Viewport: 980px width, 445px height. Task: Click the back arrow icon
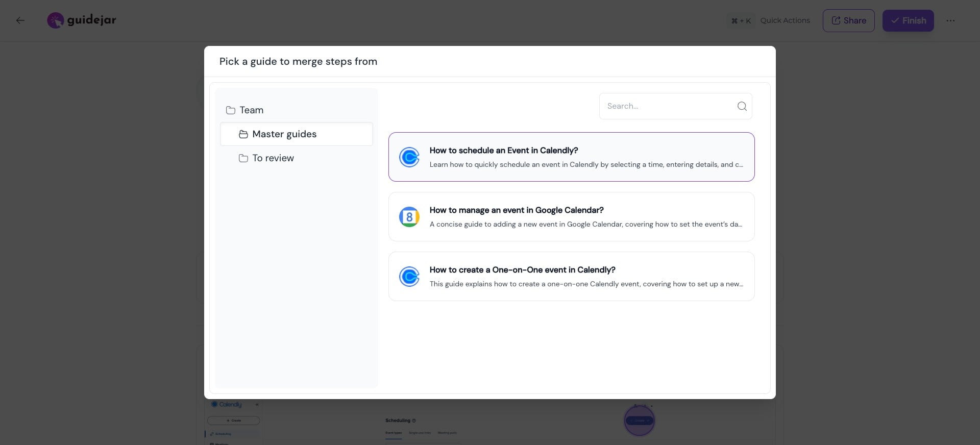click(20, 20)
